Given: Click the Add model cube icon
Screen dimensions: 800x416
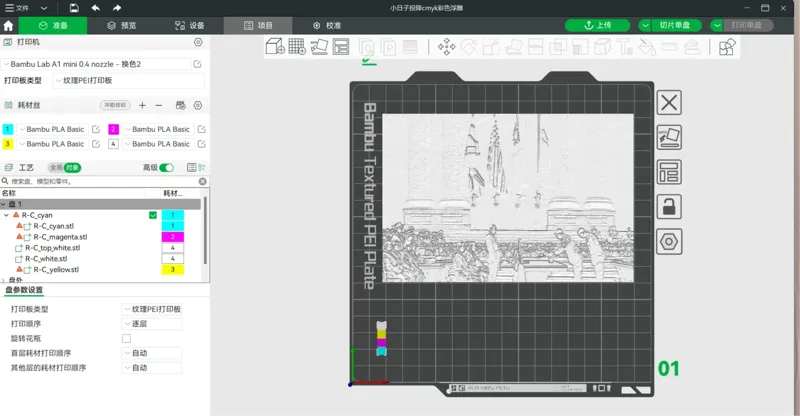Looking at the screenshot, I should coord(275,46).
